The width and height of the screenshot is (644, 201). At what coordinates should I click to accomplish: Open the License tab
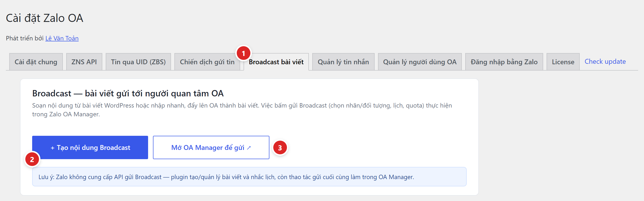[563, 62]
